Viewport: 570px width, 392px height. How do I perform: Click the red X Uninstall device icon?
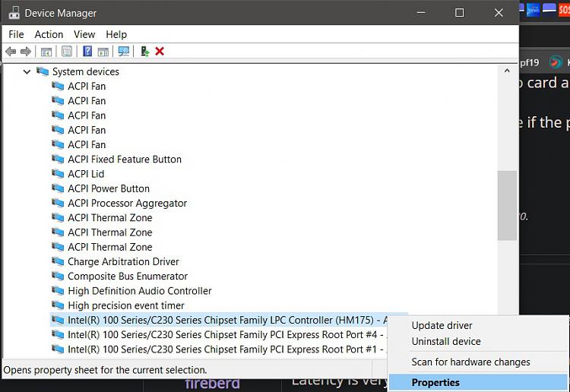tap(160, 51)
